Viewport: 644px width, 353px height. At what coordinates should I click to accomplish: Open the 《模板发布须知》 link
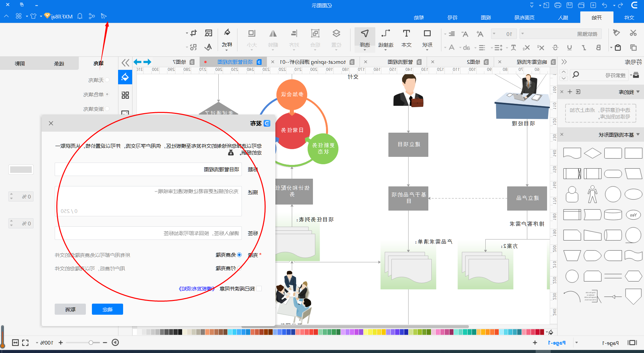tap(197, 289)
